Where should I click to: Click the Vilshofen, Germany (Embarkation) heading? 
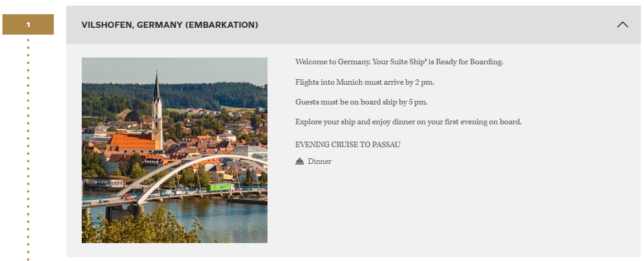[170, 25]
